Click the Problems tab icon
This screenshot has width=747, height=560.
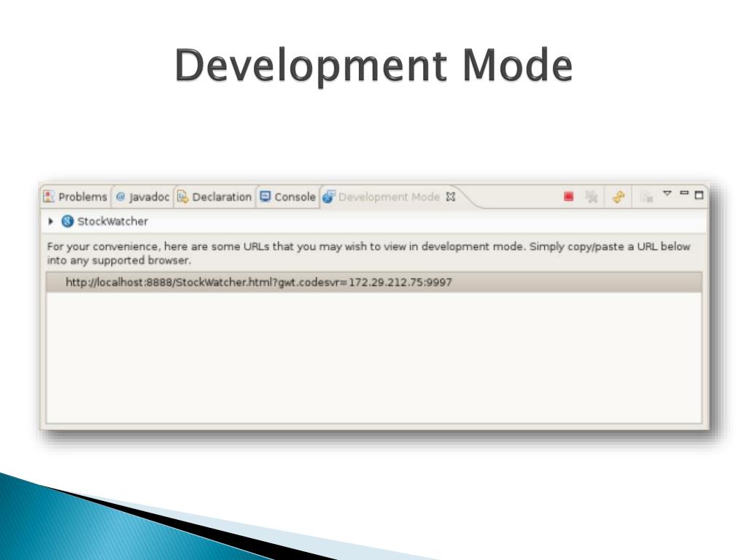tap(49, 197)
